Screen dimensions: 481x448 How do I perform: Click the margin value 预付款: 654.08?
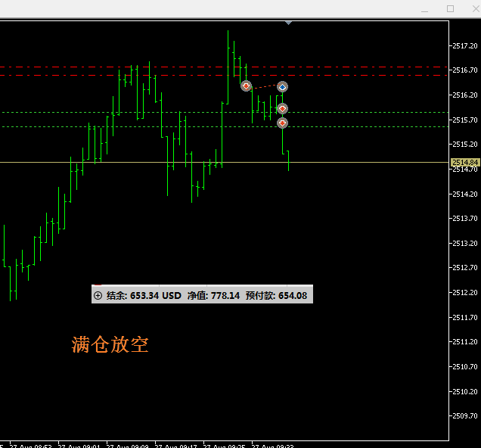(276, 295)
